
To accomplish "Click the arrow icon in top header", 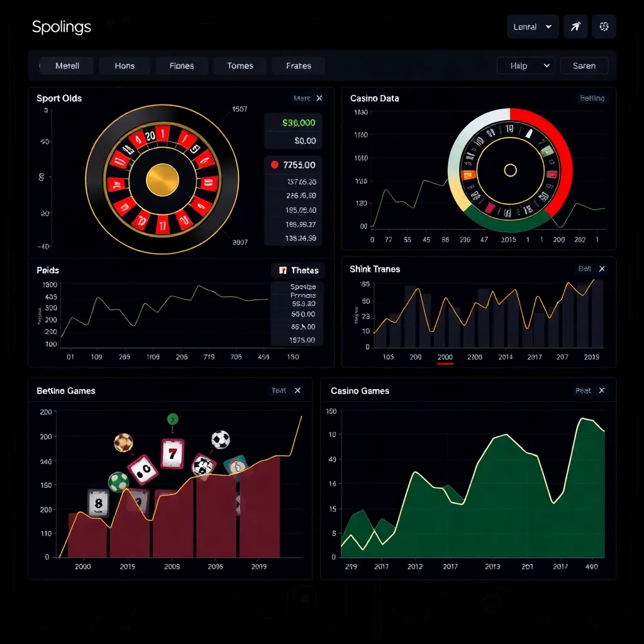I will pyautogui.click(x=575, y=26).
